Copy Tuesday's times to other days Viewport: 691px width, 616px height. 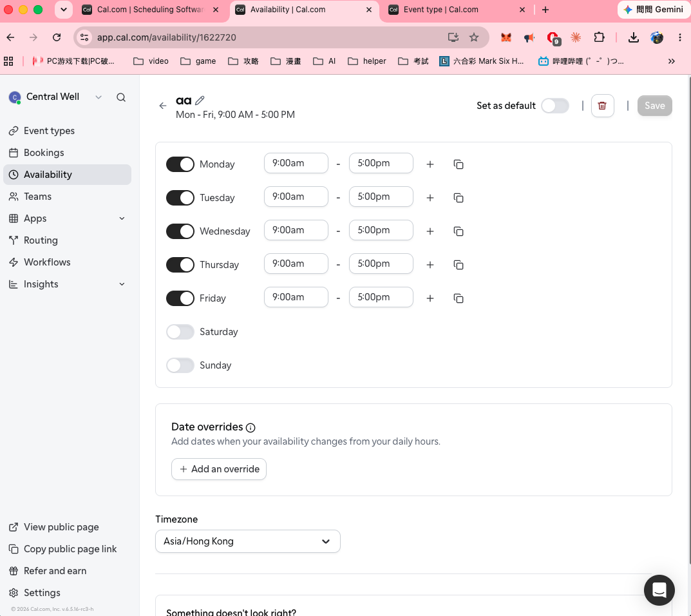click(x=459, y=198)
